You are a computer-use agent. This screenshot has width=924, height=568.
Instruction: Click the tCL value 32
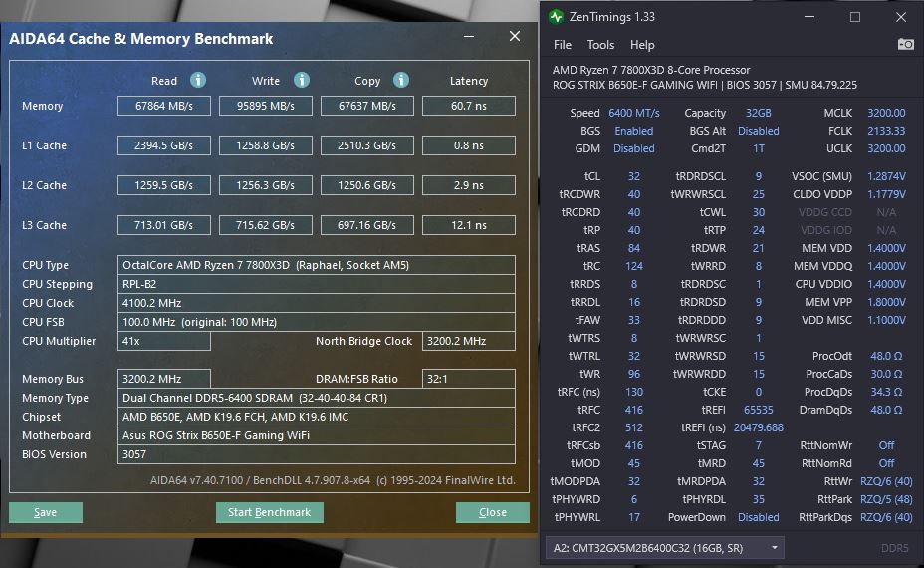pos(634,176)
